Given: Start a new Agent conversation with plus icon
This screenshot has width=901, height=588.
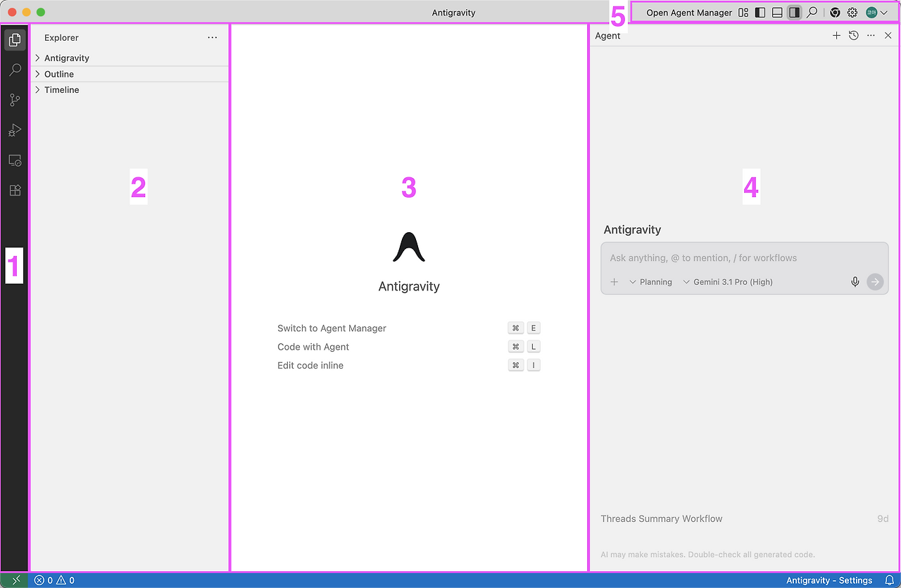Looking at the screenshot, I should click(836, 35).
